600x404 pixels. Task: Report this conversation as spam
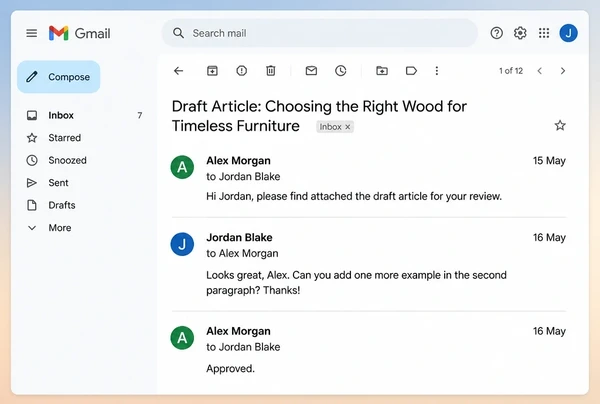tap(241, 71)
